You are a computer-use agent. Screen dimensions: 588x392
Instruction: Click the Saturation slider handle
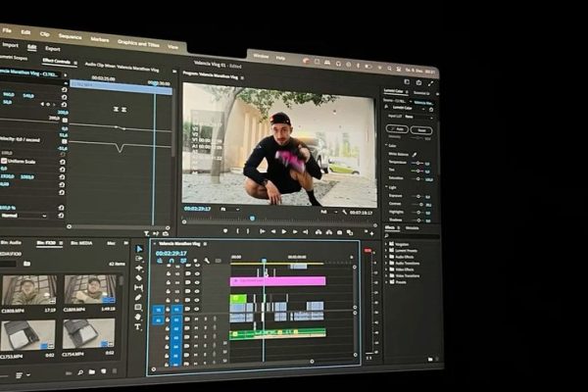point(418,179)
